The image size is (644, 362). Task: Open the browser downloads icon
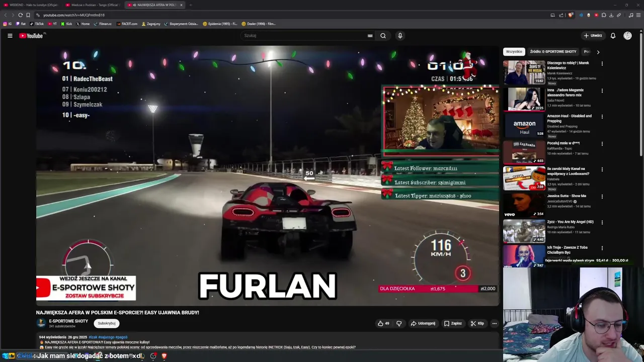[x=611, y=15]
